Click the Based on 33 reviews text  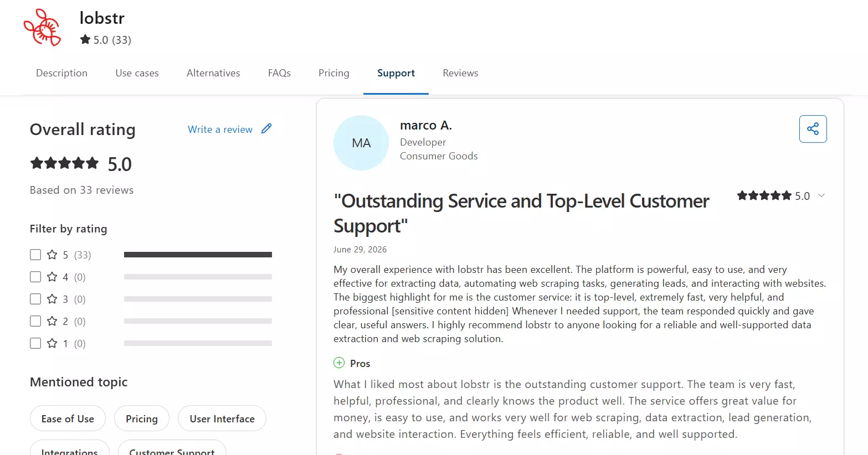tap(81, 190)
